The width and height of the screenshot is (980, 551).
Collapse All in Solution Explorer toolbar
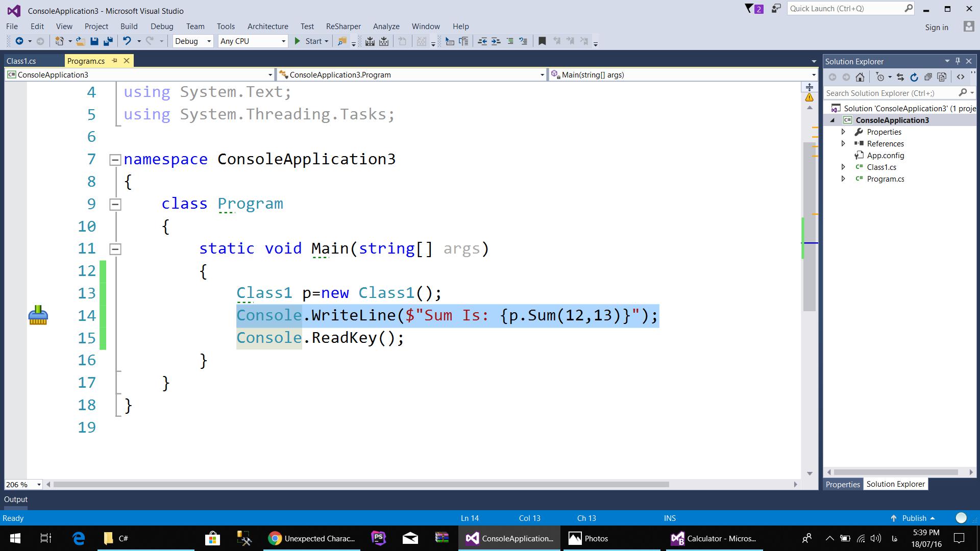[x=928, y=77]
